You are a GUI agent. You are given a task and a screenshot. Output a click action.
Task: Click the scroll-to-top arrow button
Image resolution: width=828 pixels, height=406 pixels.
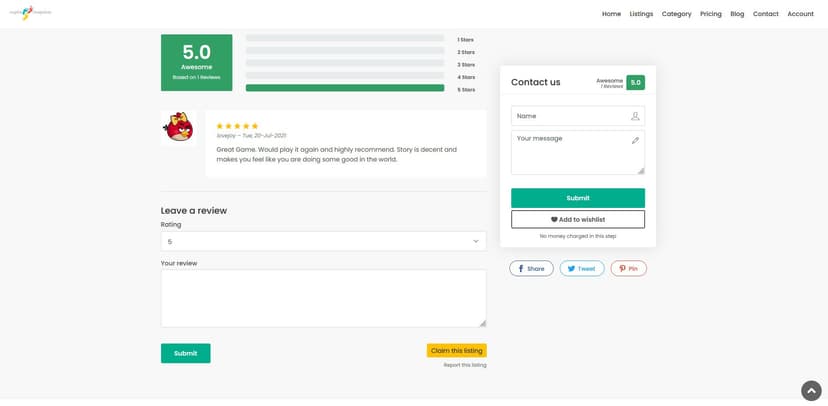[811, 391]
